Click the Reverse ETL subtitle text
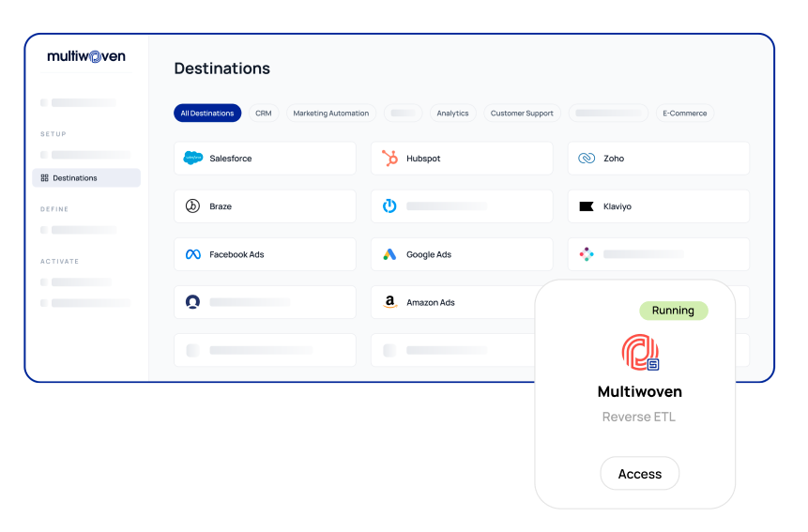This screenshot has height=532, width=808. point(638,417)
